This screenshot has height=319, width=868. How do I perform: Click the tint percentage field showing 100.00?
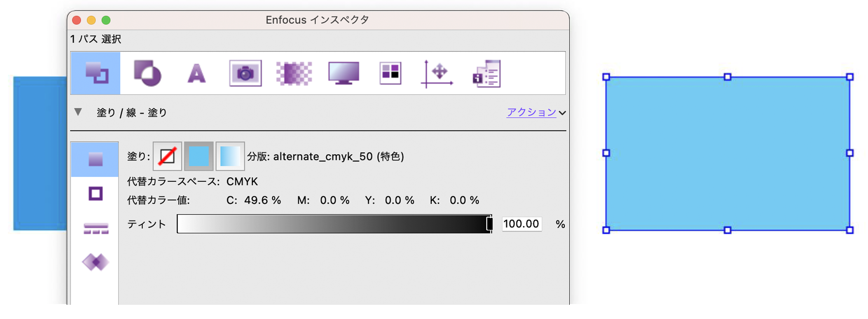click(521, 224)
